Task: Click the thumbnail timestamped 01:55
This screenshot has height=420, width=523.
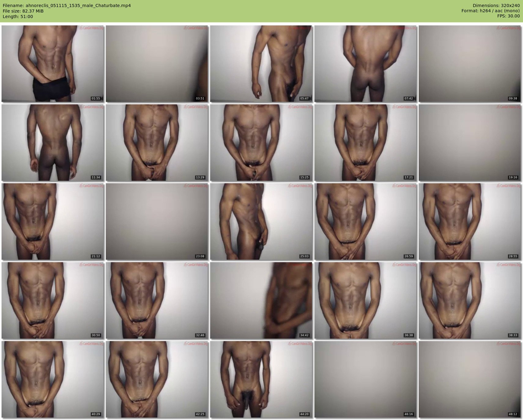Action: coord(53,64)
